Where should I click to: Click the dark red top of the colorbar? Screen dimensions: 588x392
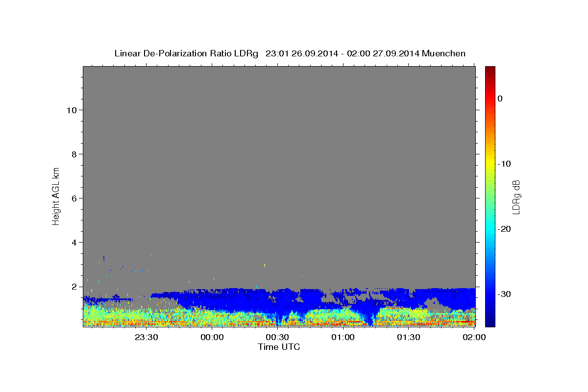[x=490, y=71]
